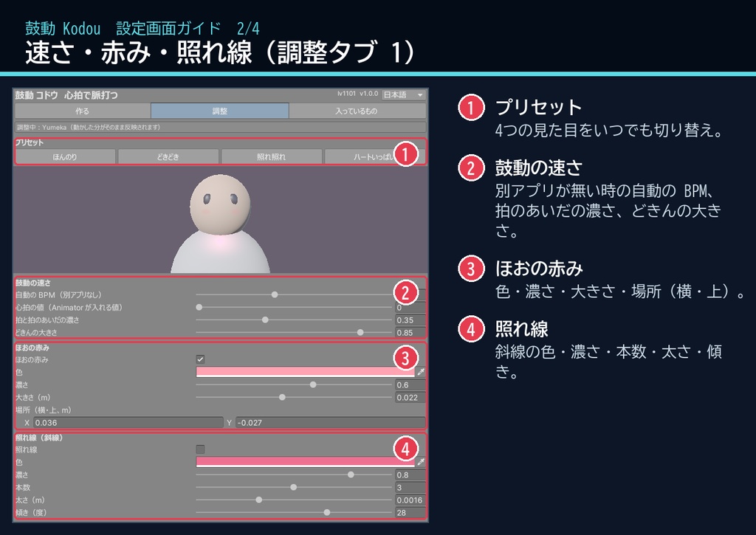756x535 pixels.
Task: Click the avatar preview viewport
Action: [x=220, y=220]
